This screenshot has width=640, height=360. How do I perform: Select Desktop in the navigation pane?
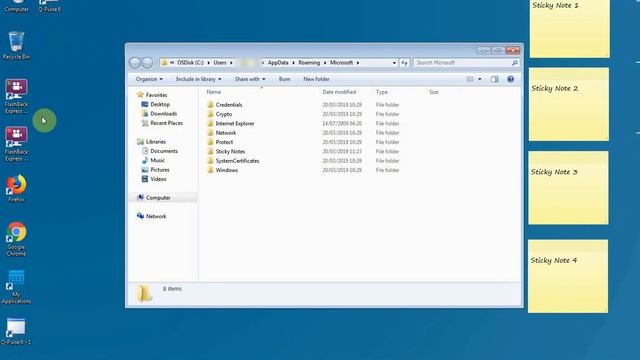(160, 104)
